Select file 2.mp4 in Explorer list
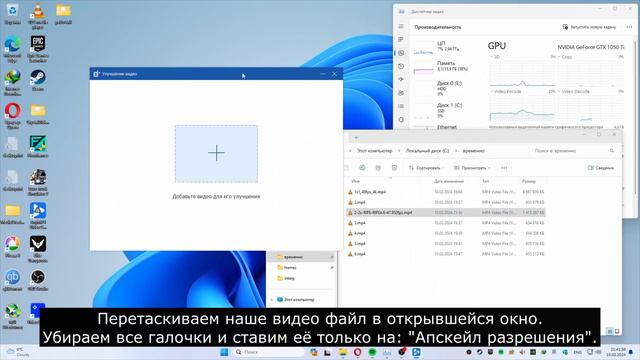This screenshot has height=360, width=640. pos(446,202)
